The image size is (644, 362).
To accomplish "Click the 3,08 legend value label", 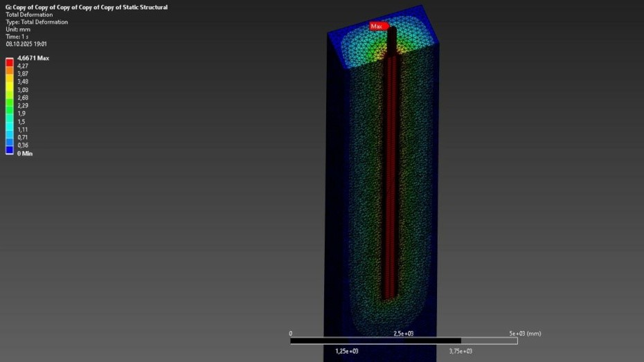I will coord(22,90).
